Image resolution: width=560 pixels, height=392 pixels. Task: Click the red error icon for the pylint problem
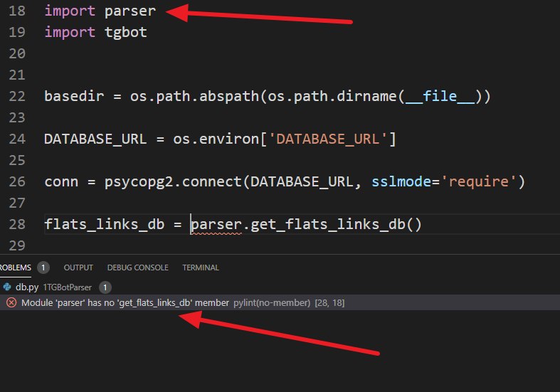coord(11,303)
